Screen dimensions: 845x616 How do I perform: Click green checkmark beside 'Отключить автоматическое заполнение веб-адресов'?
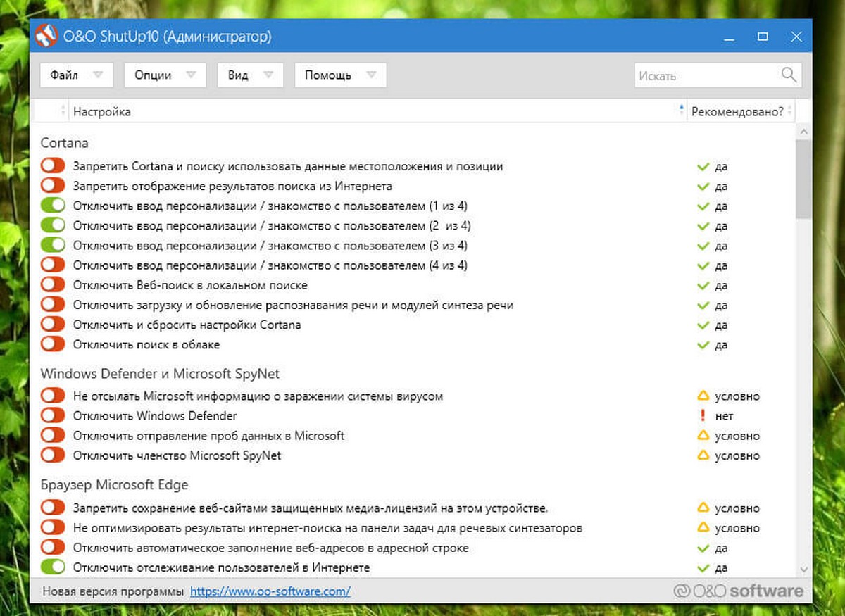tap(702, 548)
